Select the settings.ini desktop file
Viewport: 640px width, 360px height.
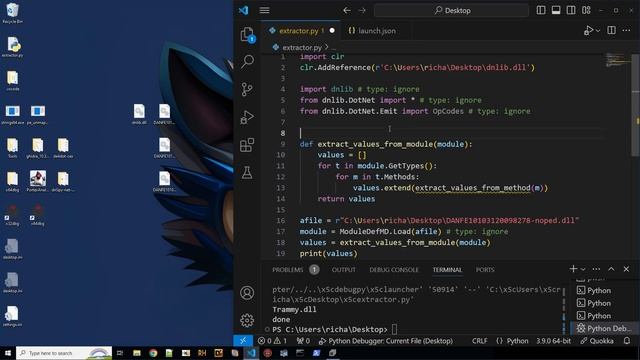[x=12, y=316]
